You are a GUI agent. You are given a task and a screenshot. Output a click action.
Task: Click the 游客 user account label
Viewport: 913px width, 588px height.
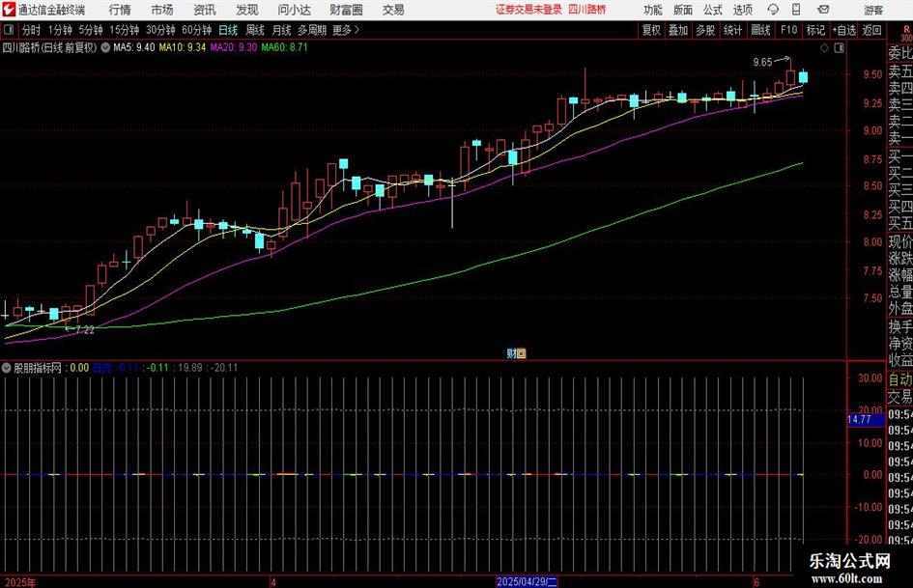pyautogui.click(x=873, y=10)
